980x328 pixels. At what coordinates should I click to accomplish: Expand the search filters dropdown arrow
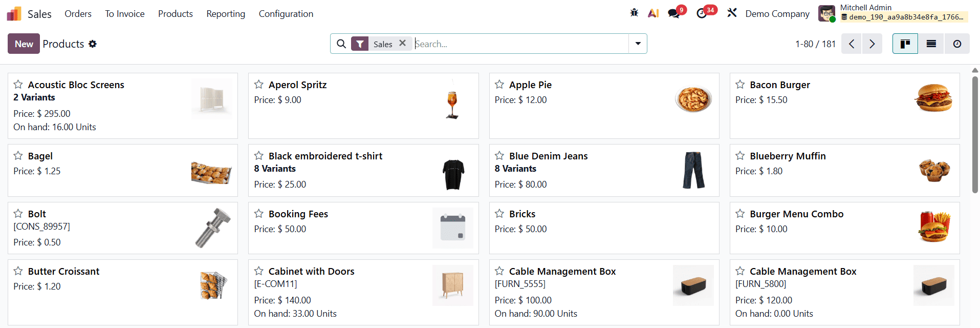pyautogui.click(x=638, y=44)
